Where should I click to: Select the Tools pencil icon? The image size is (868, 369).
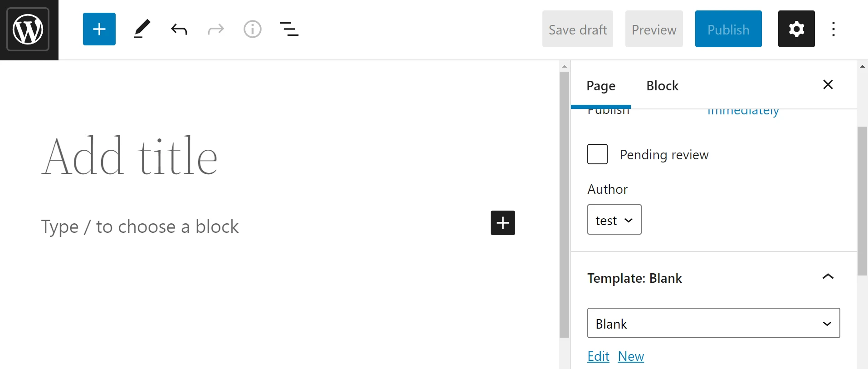click(x=142, y=30)
